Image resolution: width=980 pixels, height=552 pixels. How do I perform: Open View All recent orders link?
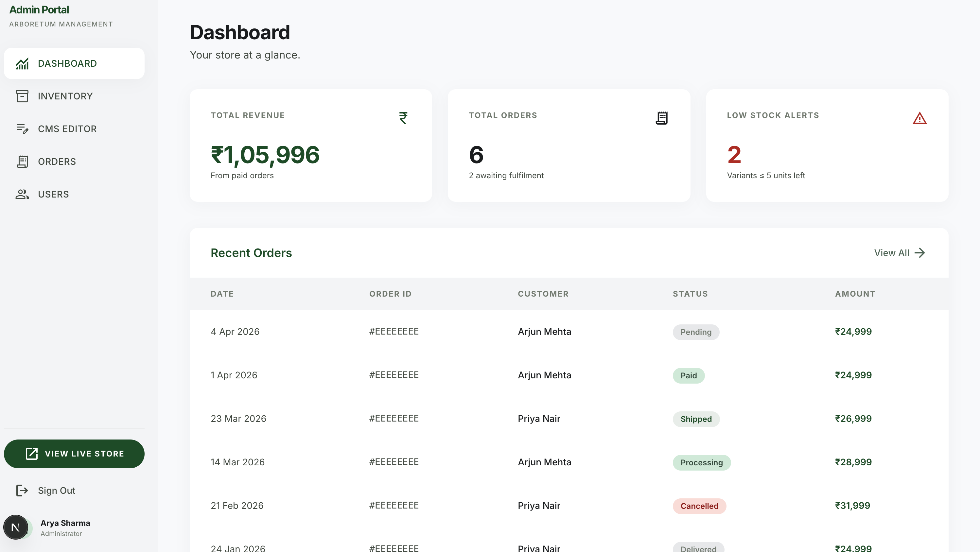(x=900, y=253)
